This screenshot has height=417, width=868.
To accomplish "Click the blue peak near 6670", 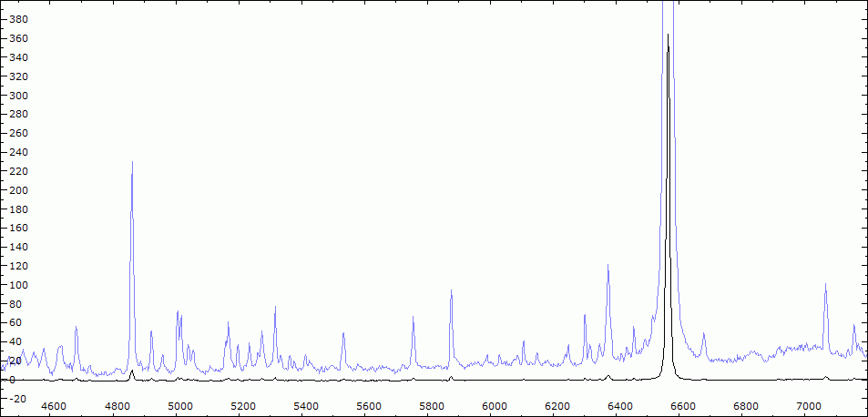I will [x=703, y=335].
